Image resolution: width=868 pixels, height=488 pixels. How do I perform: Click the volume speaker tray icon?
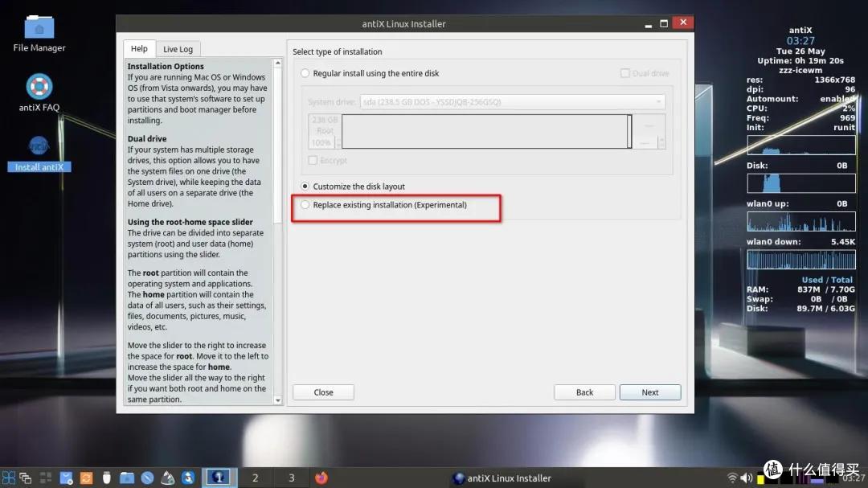tap(746, 478)
